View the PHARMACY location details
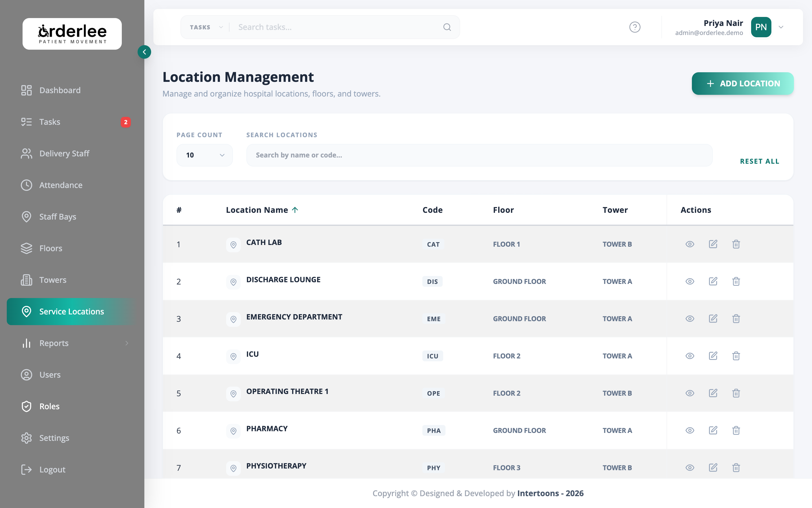Image resolution: width=812 pixels, height=508 pixels. (690, 430)
